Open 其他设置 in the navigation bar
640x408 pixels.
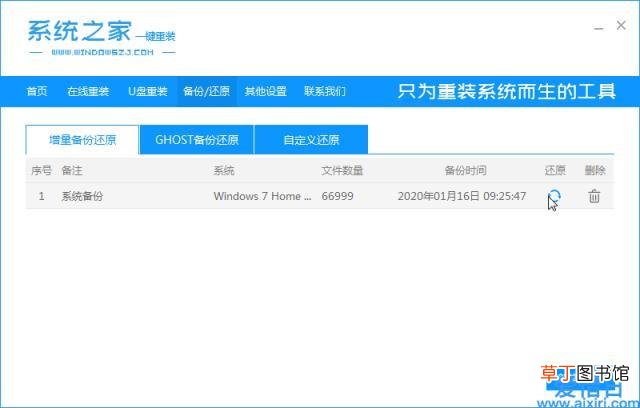coord(265,91)
